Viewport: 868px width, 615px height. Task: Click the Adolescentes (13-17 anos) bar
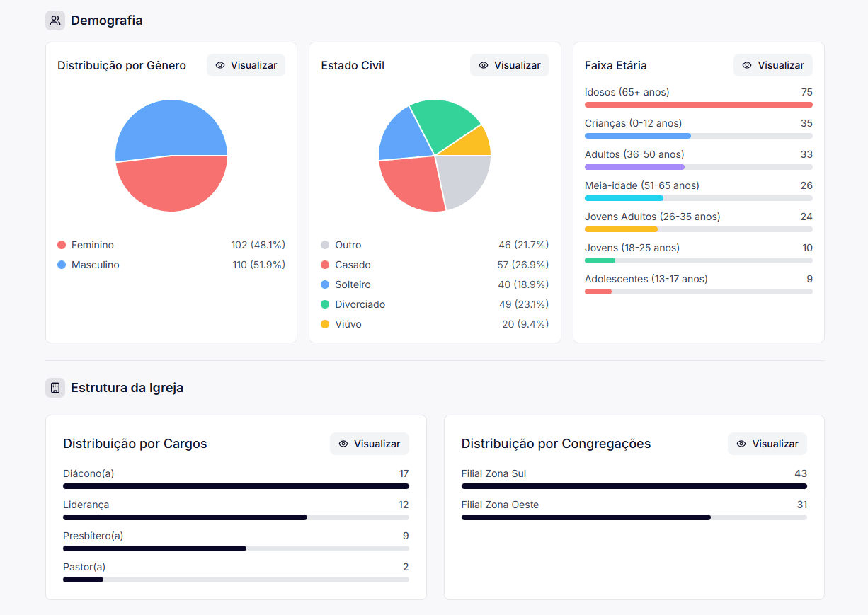(x=699, y=292)
